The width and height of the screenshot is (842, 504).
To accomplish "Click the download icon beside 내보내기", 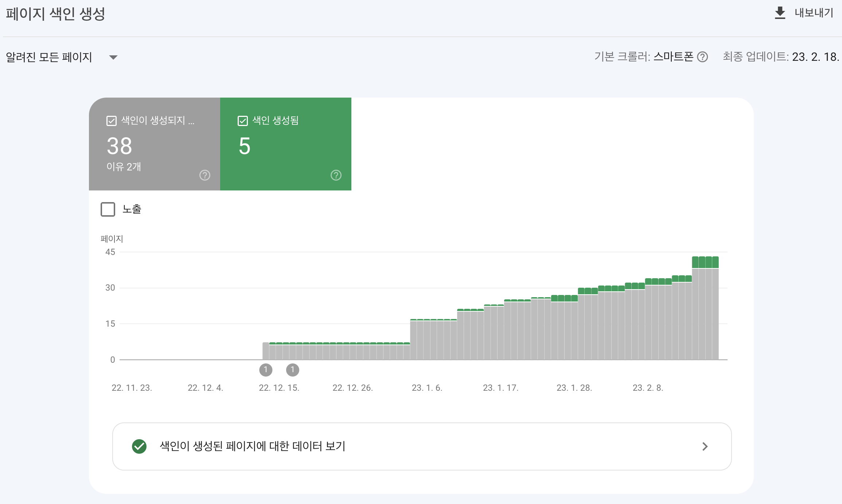I will (x=780, y=13).
